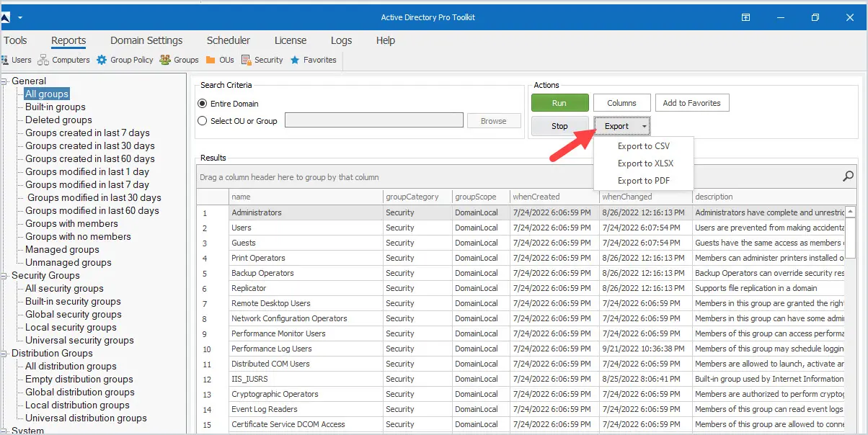
Task: Select the Event Log Readers row
Action: click(521, 409)
